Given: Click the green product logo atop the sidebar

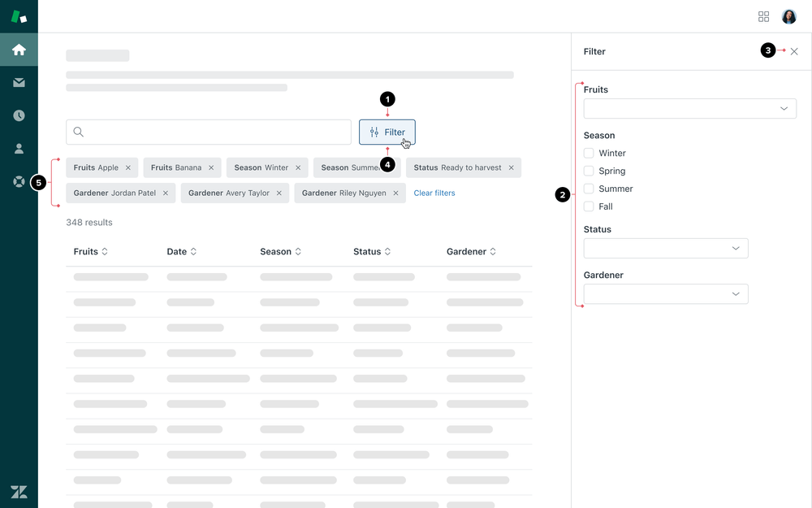Looking at the screenshot, I should click(x=19, y=15).
